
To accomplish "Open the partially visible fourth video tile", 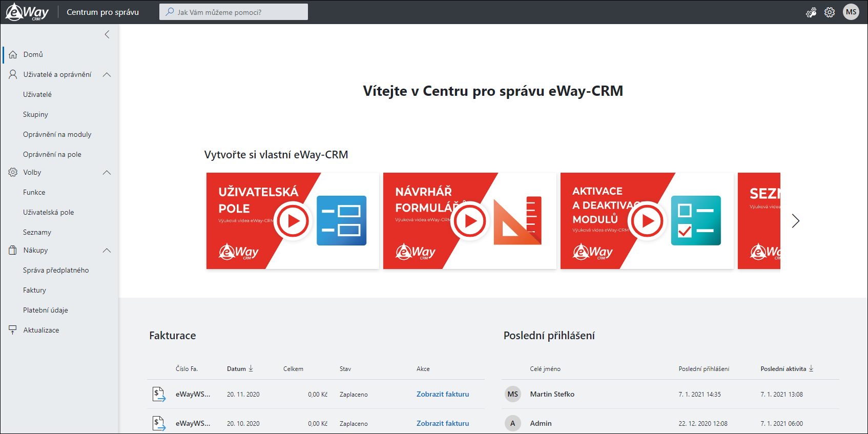I will 759,221.
